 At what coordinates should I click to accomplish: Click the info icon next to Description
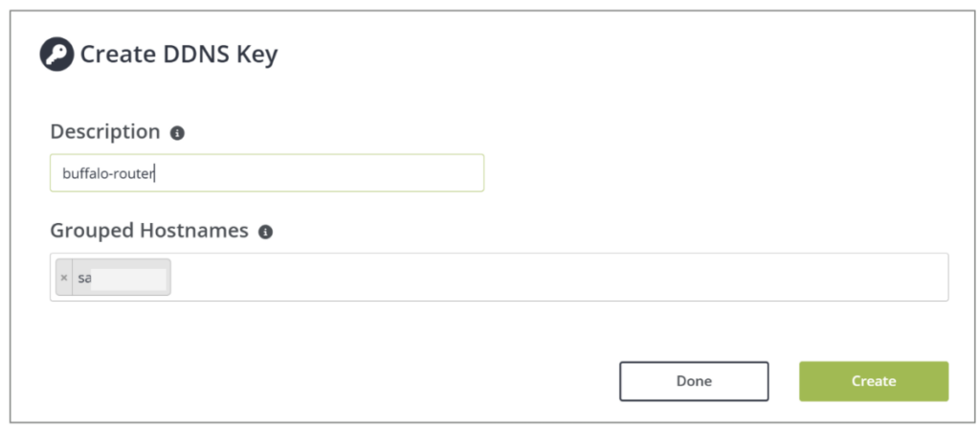point(177,133)
